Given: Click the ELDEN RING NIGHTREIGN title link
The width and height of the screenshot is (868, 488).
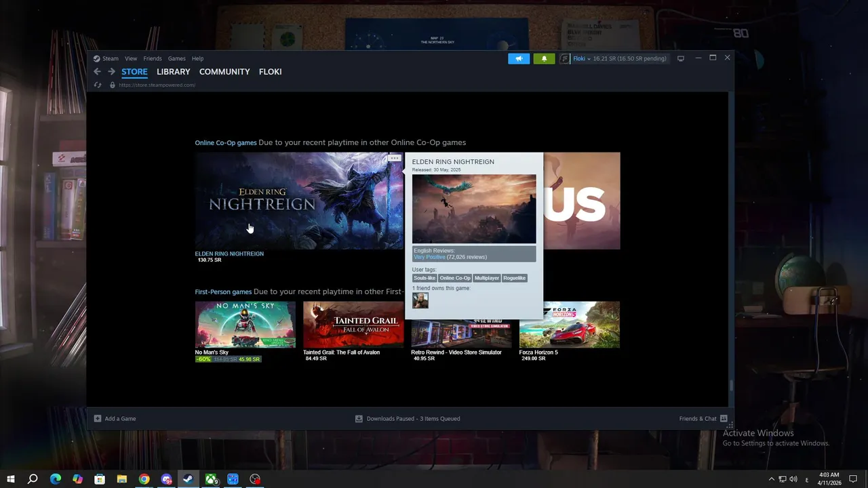Looking at the screenshot, I should click(229, 253).
